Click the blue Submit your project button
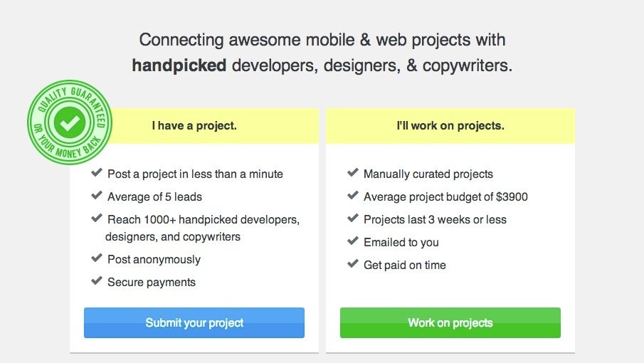Viewport: 644px width, 363px height. [194, 322]
